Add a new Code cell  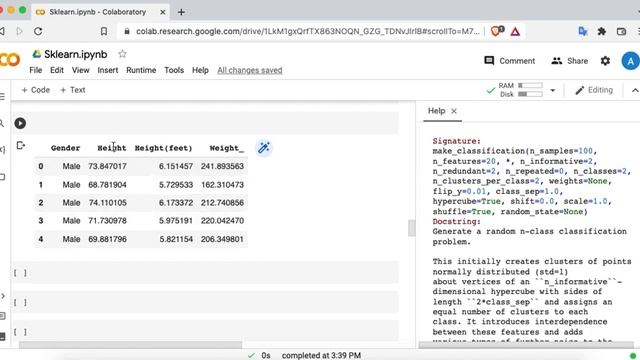(x=36, y=90)
